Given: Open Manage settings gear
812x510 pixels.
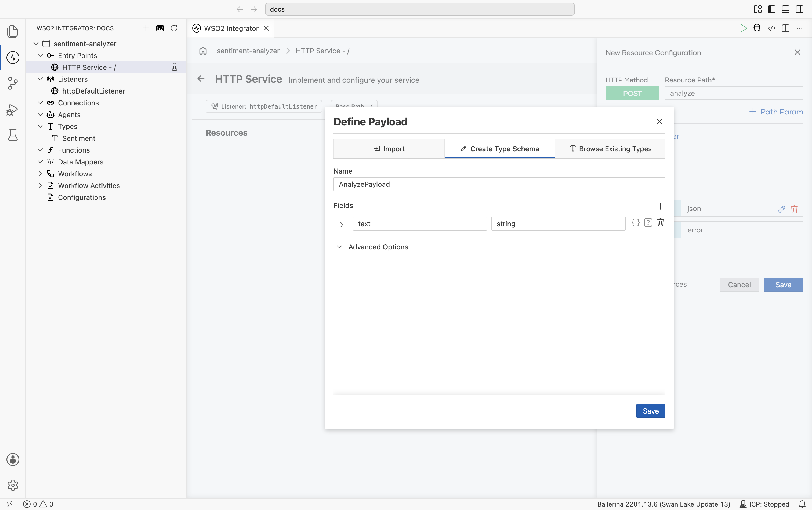Looking at the screenshot, I should point(13,485).
